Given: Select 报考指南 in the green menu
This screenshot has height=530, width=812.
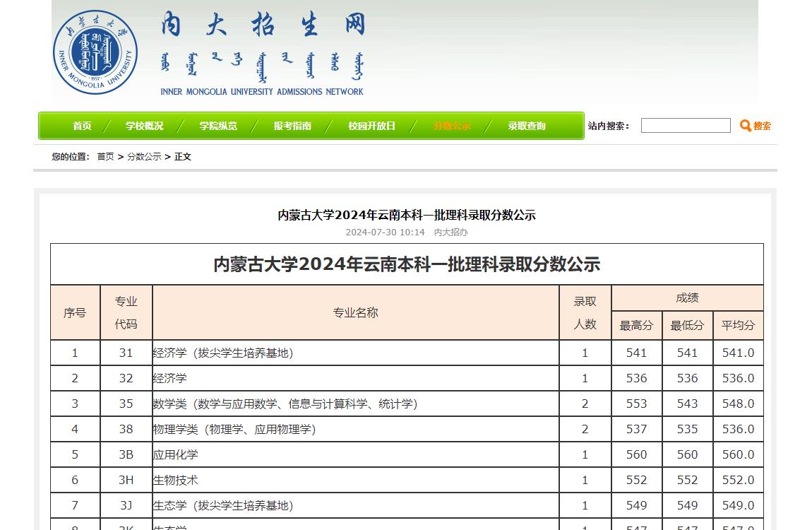Looking at the screenshot, I should click(292, 126).
